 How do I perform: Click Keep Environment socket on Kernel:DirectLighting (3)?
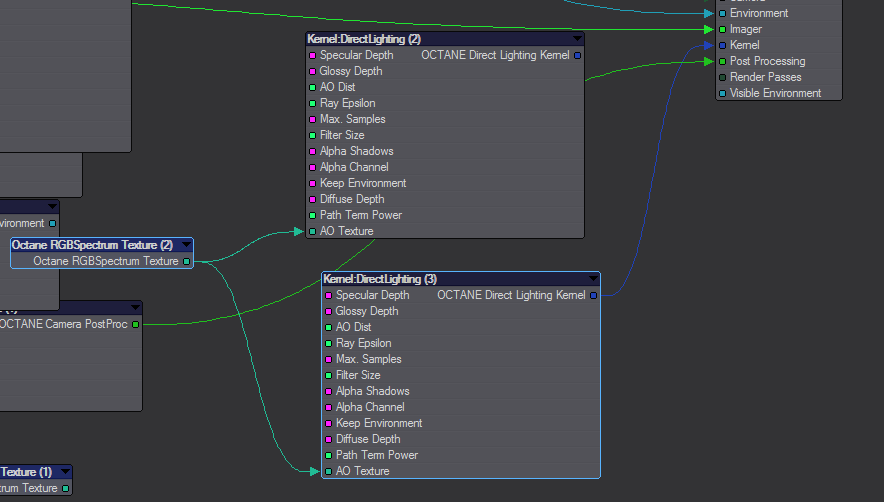click(x=329, y=423)
